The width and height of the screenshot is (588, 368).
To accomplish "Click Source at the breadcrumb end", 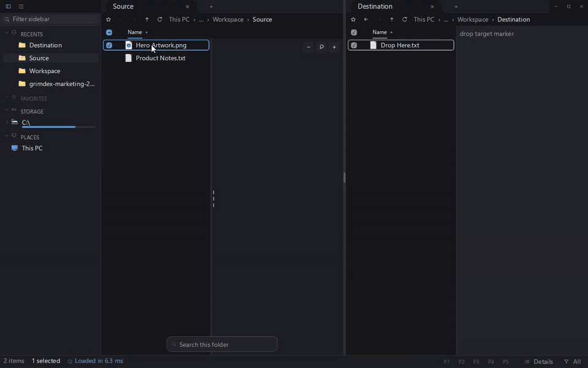I will (x=262, y=20).
